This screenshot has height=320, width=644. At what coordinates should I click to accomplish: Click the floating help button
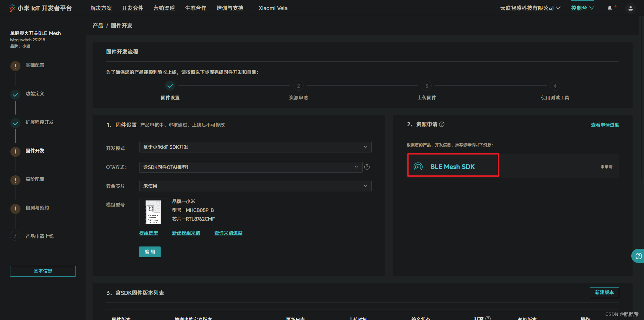[638, 256]
